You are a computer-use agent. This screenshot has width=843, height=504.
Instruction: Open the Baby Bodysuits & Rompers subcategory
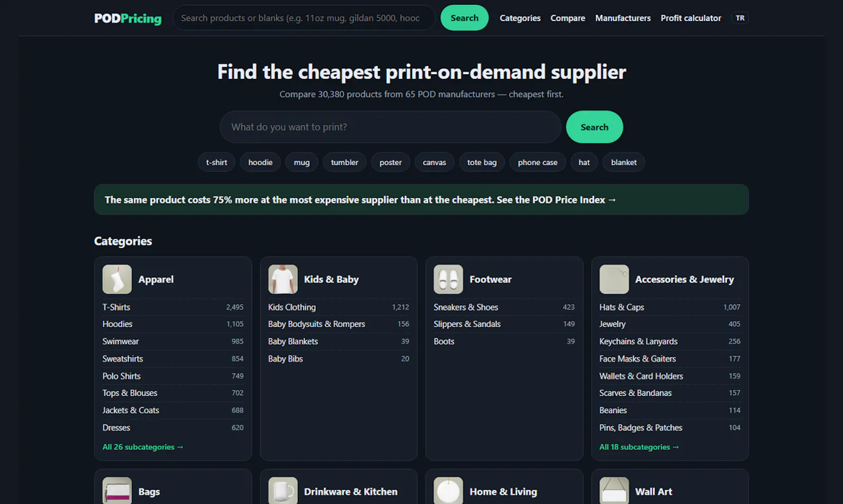[339, 324]
